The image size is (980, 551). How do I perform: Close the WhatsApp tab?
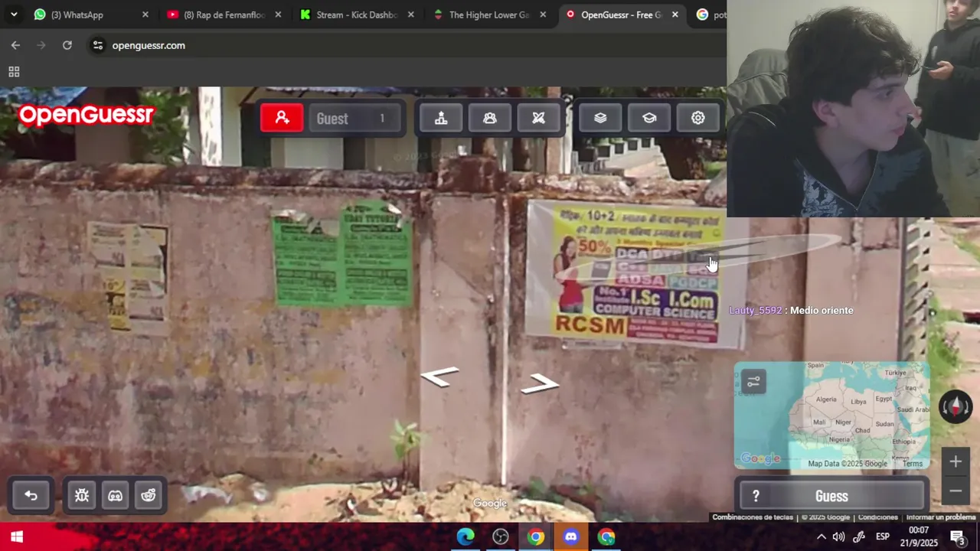click(145, 15)
